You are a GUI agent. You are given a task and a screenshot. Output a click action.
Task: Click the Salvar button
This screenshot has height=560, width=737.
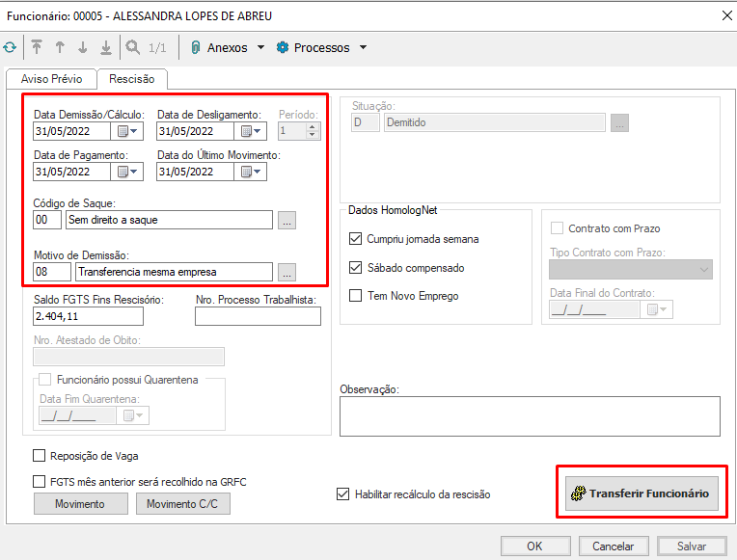pos(692,546)
